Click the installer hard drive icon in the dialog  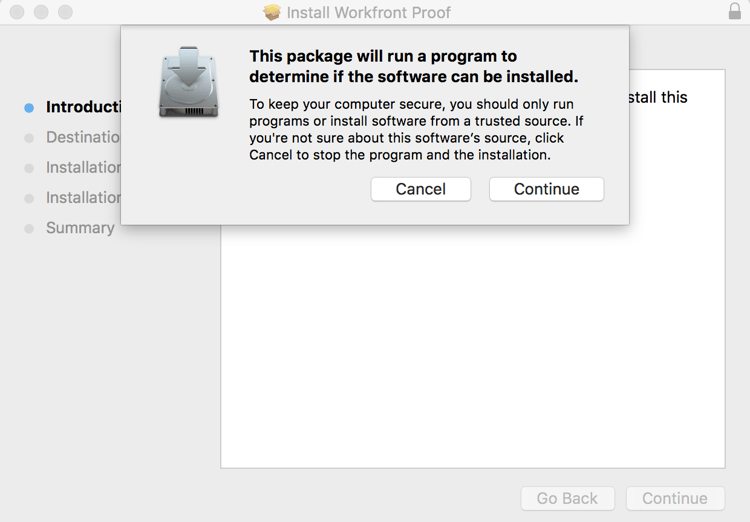point(188,81)
